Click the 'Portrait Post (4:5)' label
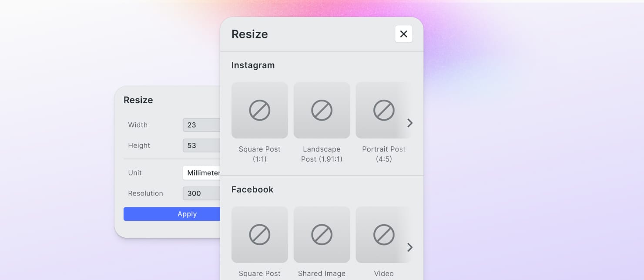The width and height of the screenshot is (644, 280). [384, 154]
